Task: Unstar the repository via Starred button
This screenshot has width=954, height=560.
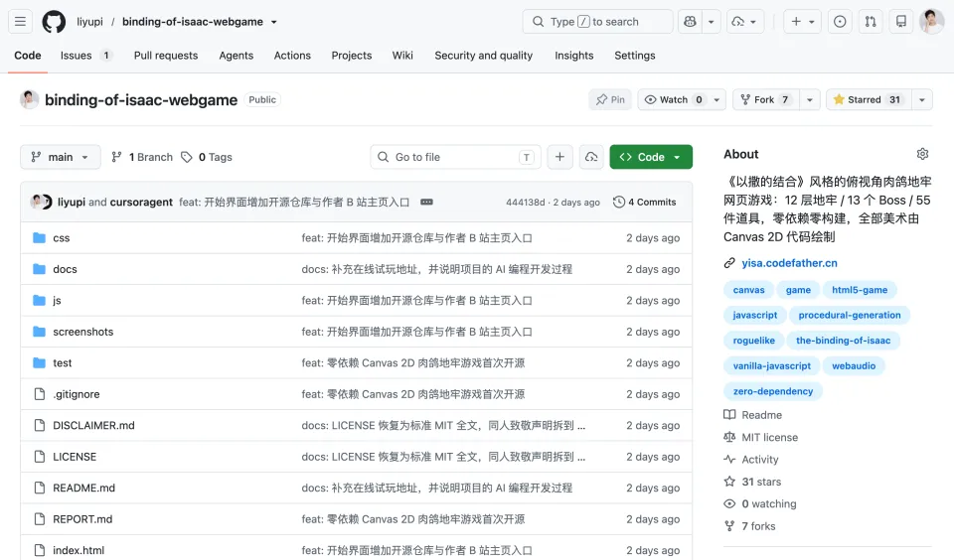Action: [869, 99]
